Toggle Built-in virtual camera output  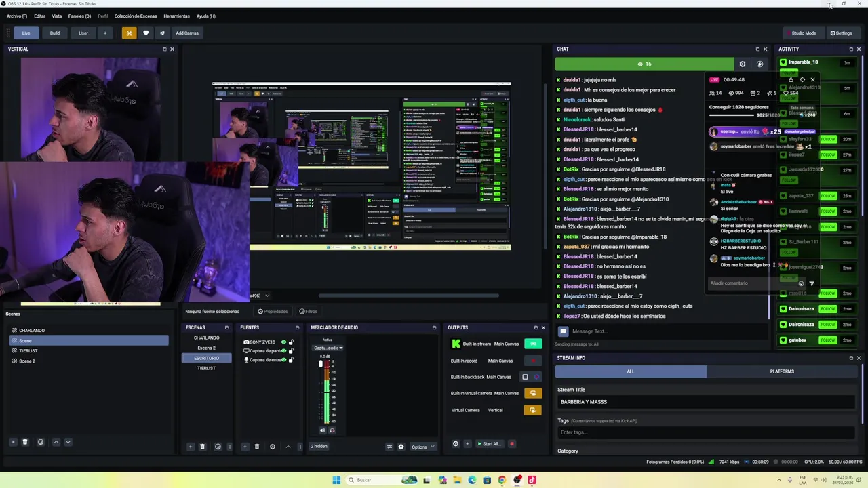(533, 393)
